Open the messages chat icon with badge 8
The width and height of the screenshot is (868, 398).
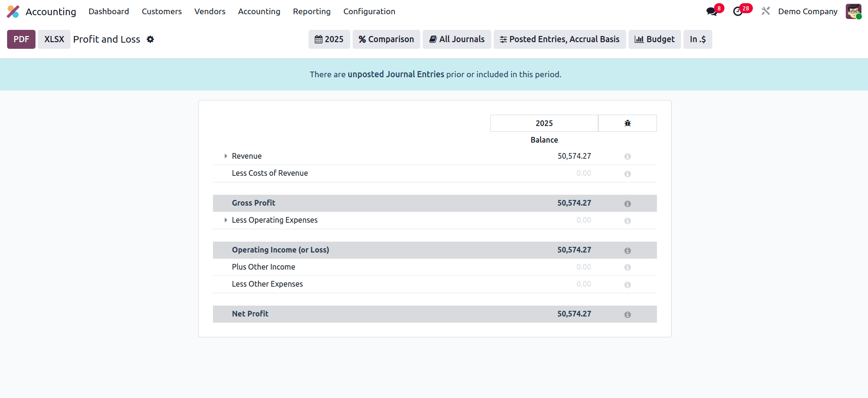click(x=711, y=11)
